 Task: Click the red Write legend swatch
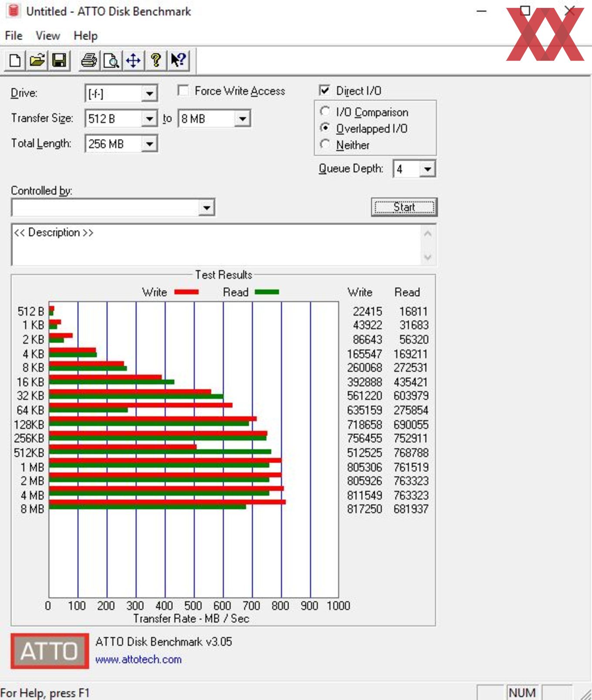click(x=186, y=292)
